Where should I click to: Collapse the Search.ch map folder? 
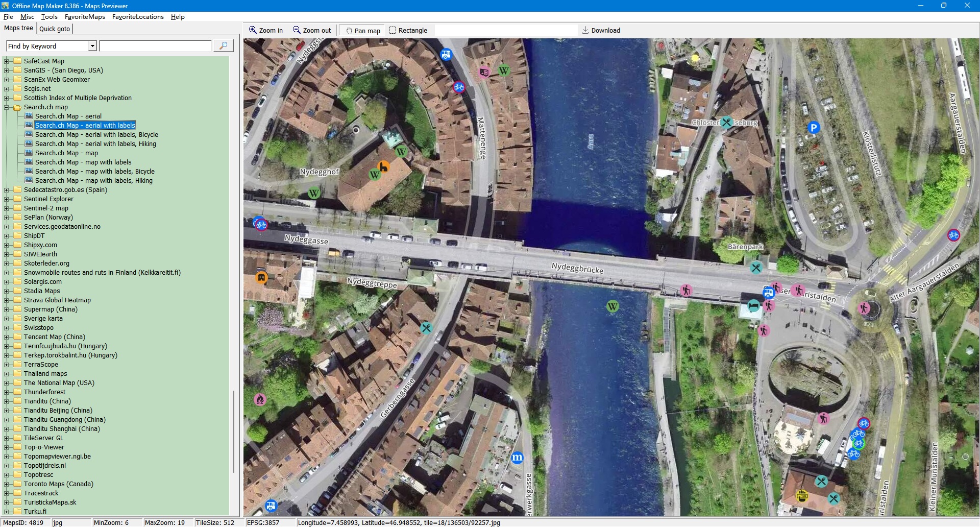7,107
